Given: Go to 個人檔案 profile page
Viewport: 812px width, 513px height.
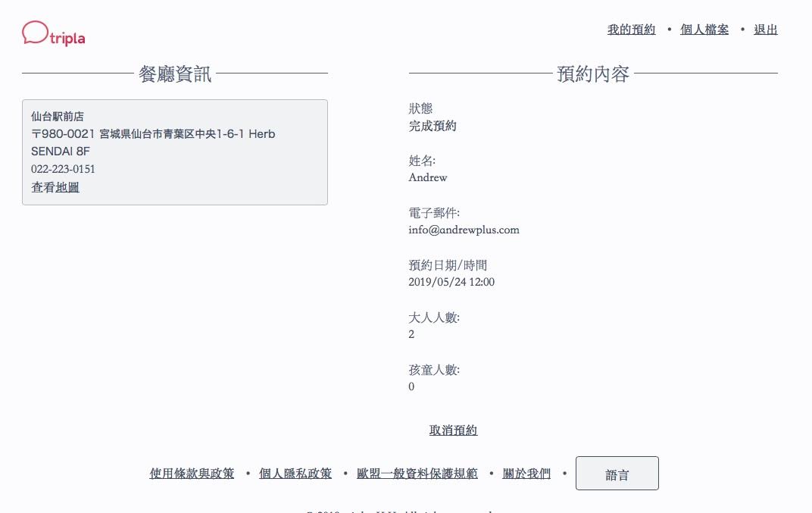Looking at the screenshot, I should click(704, 30).
